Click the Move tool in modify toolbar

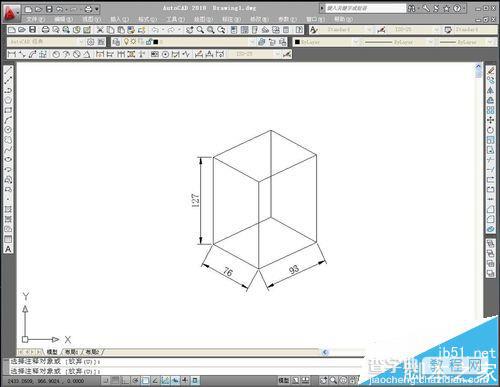[x=490, y=120]
